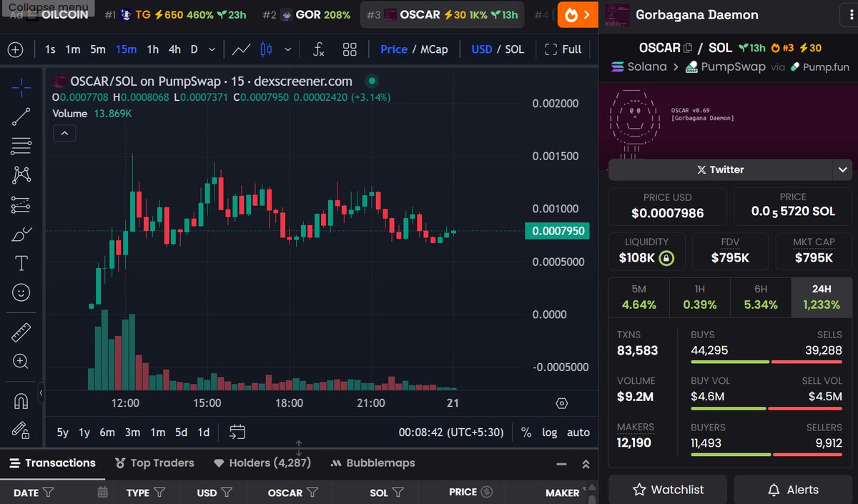Open the forecasting and measurement tools
Viewport: 858px width, 504px height.
(21, 204)
